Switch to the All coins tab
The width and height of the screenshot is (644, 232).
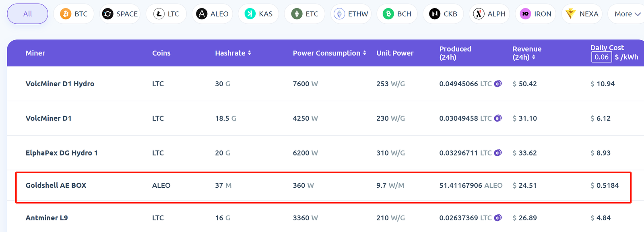(27, 14)
